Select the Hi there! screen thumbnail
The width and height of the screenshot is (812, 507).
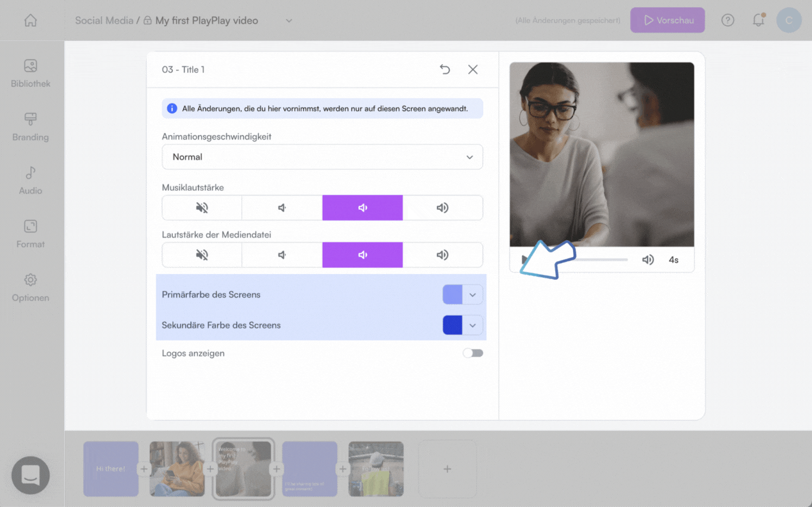[x=111, y=469]
